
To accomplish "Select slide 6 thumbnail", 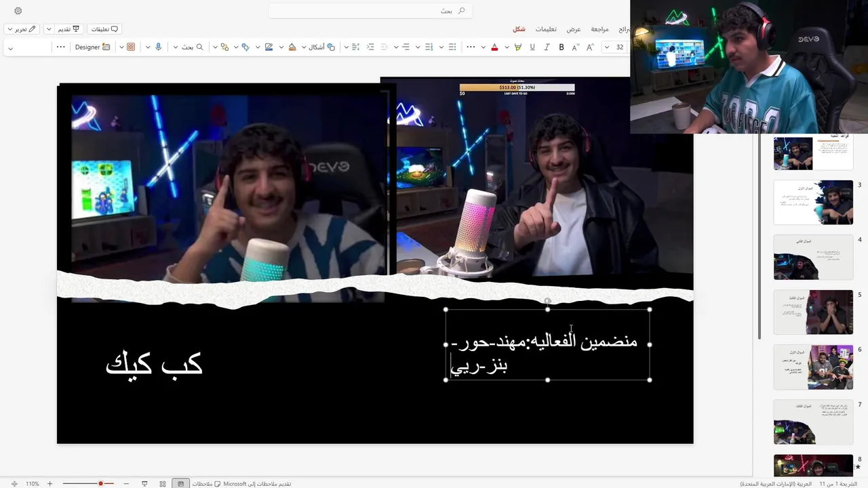I will (x=813, y=367).
